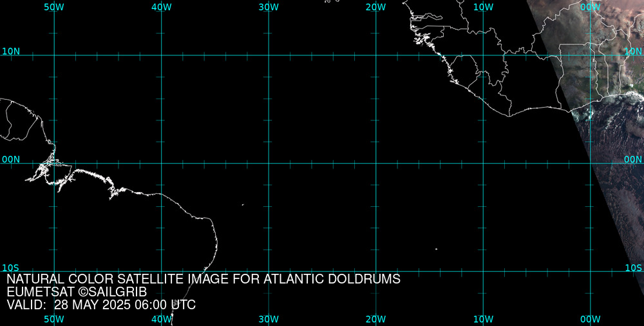Viewport: 644px width, 326px height.
Task: Click the 'VALID: 28 MAY 2025 06:00 UTC' text
Action: coord(101,305)
